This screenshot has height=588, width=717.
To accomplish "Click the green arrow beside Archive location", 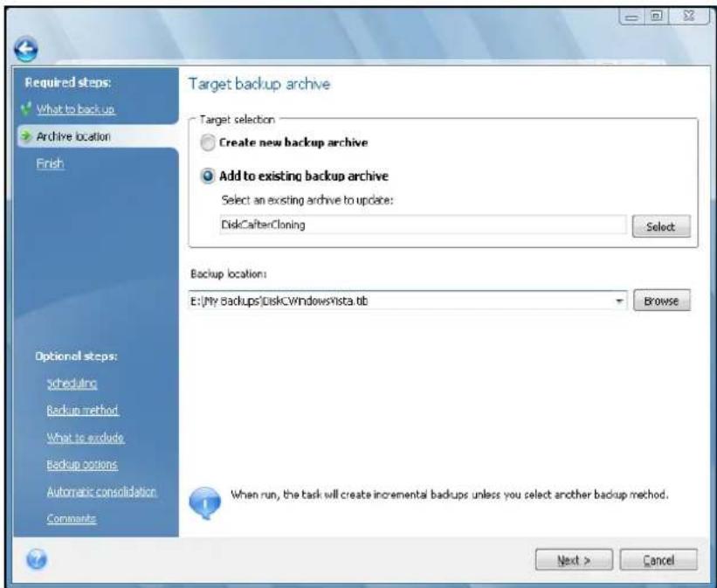I will click(x=26, y=136).
